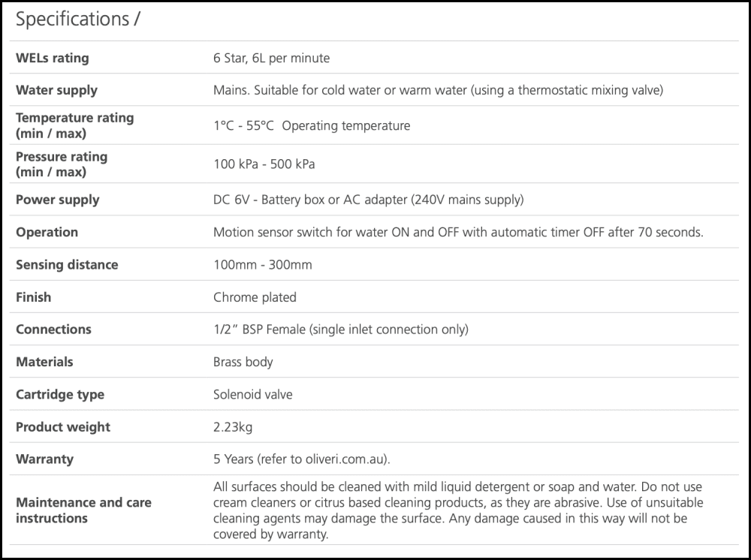
Task: Open the oliveri.com.au warranty reference
Action: (x=347, y=459)
